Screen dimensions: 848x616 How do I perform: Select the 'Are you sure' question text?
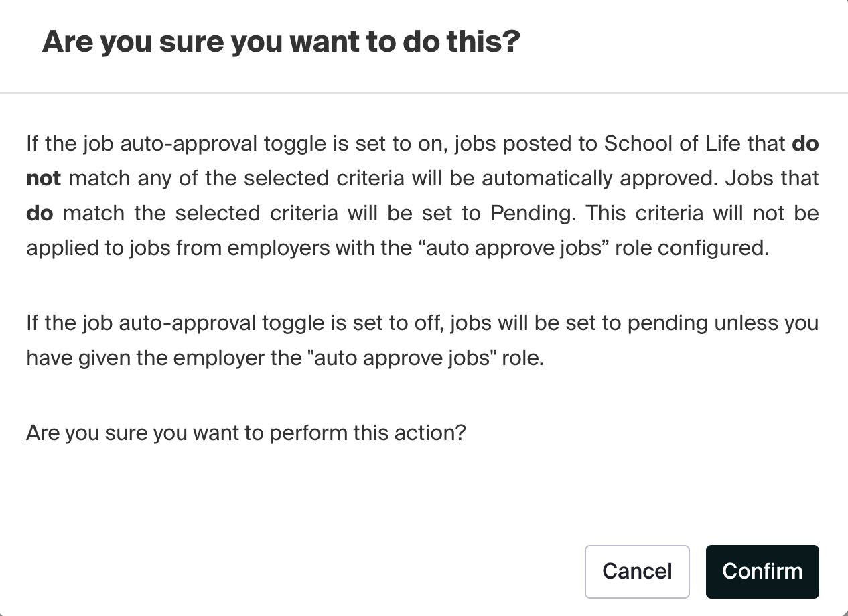(245, 433)
